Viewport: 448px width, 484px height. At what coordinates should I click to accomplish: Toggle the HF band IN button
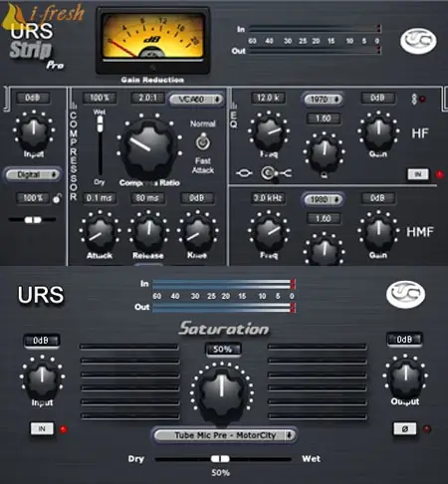coord(418,174)
